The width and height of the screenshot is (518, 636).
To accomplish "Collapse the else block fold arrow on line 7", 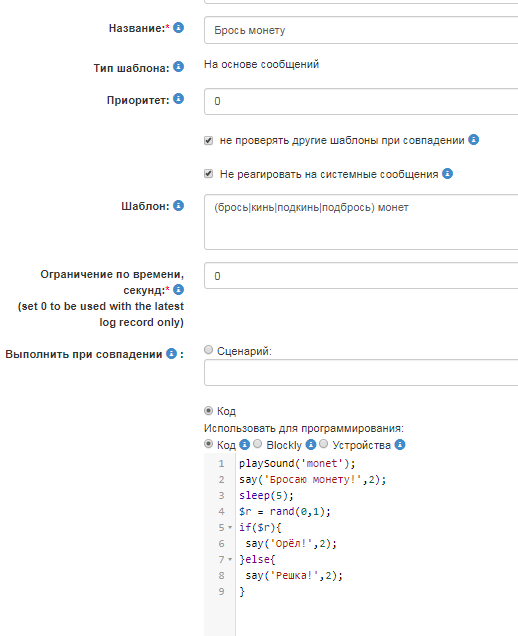I will click(x=230, y=560).
